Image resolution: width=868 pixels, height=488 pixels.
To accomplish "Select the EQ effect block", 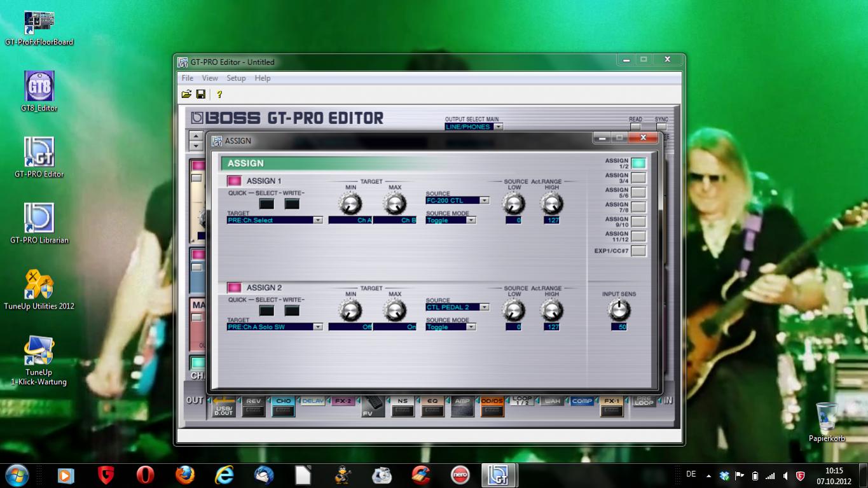I will coord(432,406).
